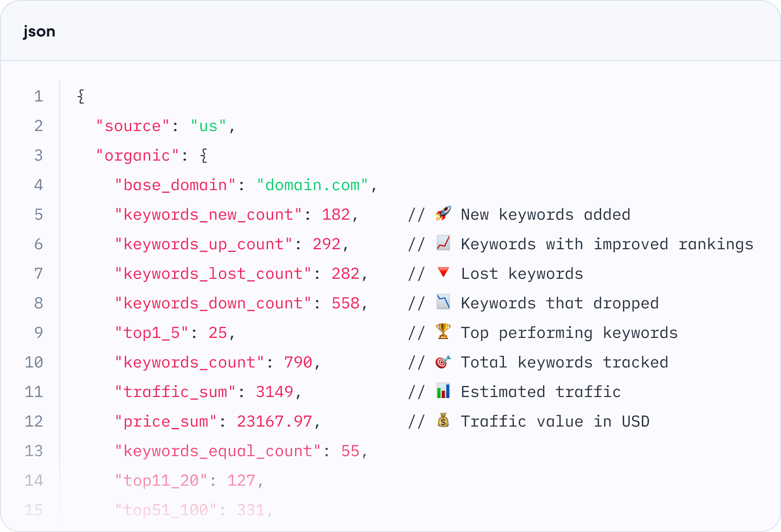Click the rocket emoji beside New keywords added

pos(443,214)
